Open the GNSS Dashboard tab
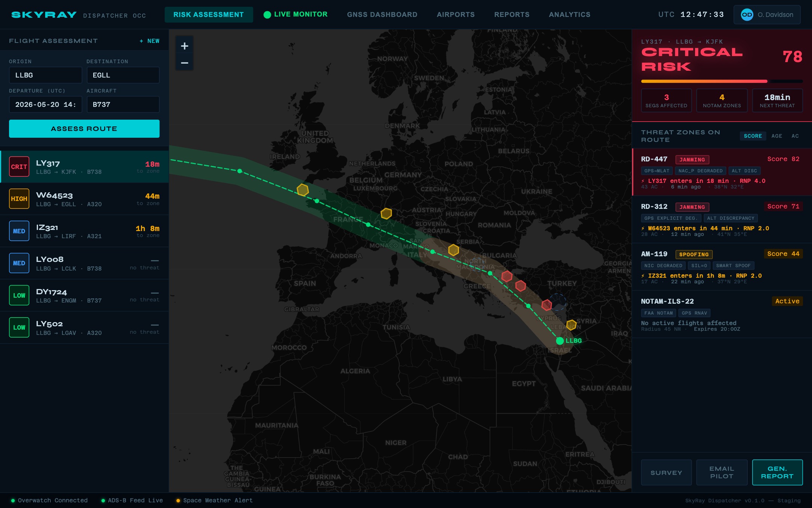The image size is (812, 508). pos(382,15)
